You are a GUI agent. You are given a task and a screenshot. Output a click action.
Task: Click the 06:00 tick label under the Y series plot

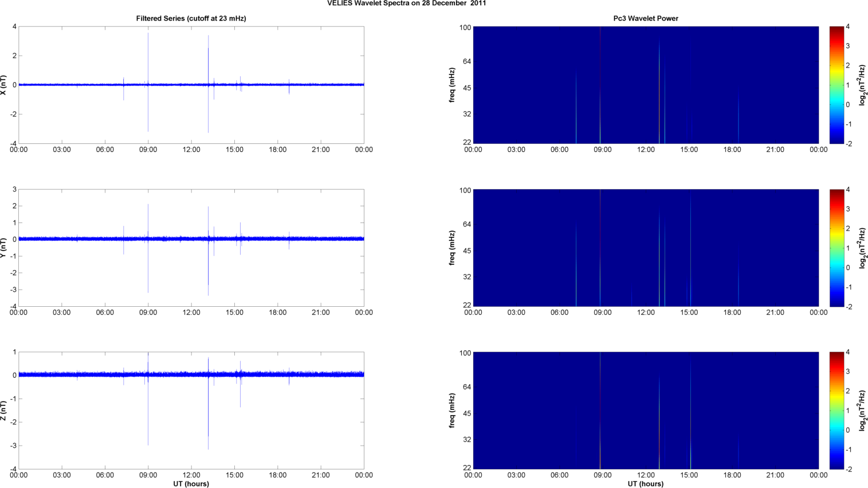click(x=105, y=313)
